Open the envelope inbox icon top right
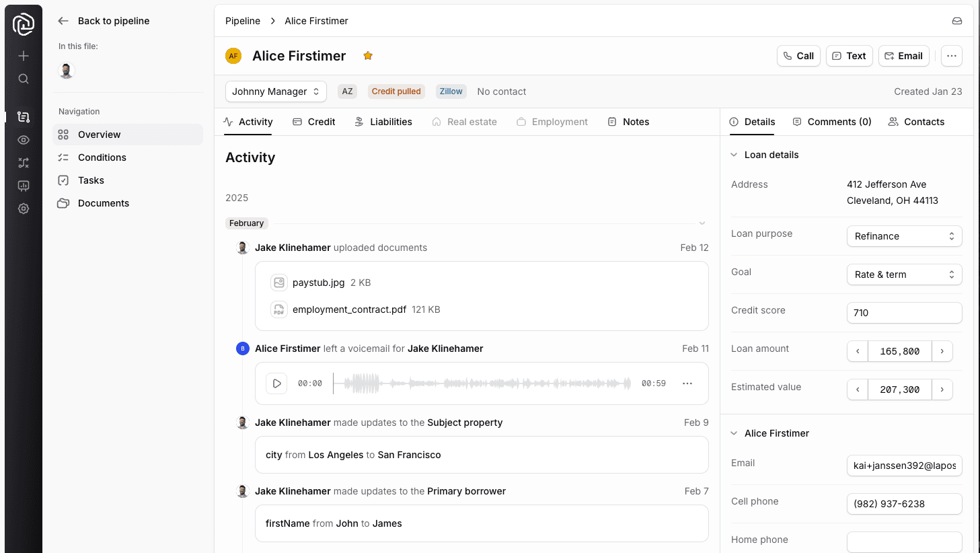Screen dimensions: 980x553 click(x=956, y=21)
